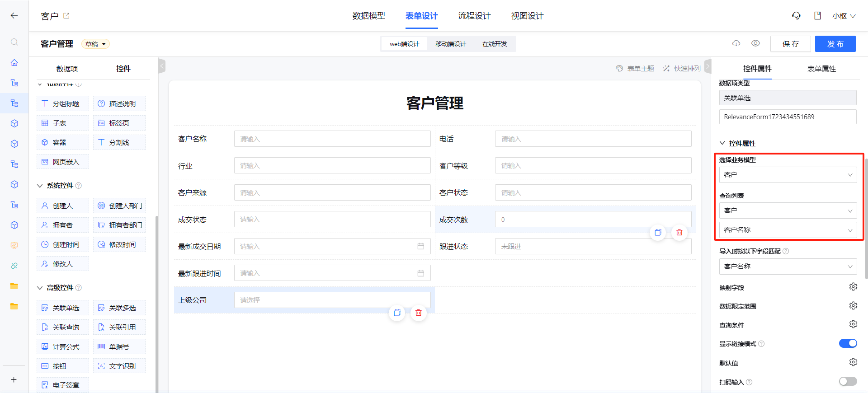Collapse the 高级控件 section
The image size is (868, 393).
coord(40,288)
